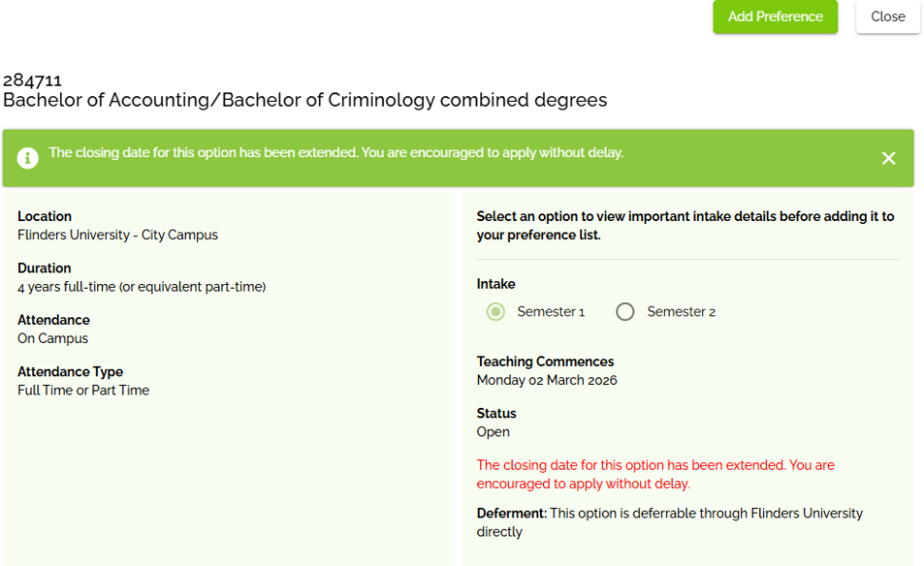The image size is (924, 566).
Task: Click the Status Open value
Action: (492, 432)
